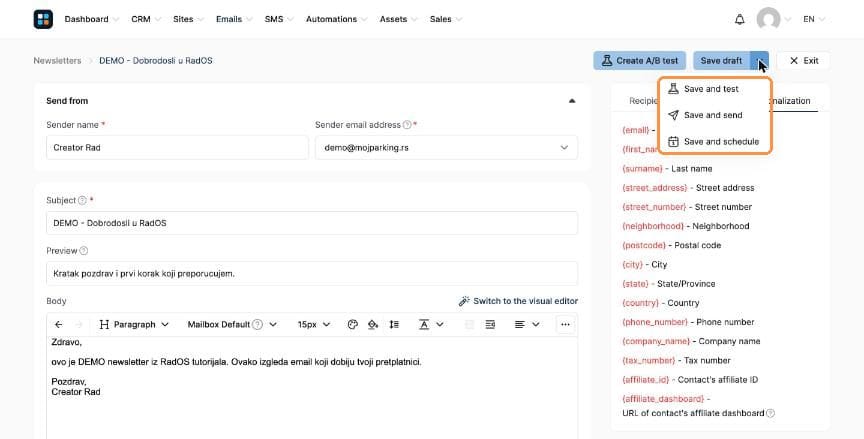Click the Exit button

[x=803, y=61]
